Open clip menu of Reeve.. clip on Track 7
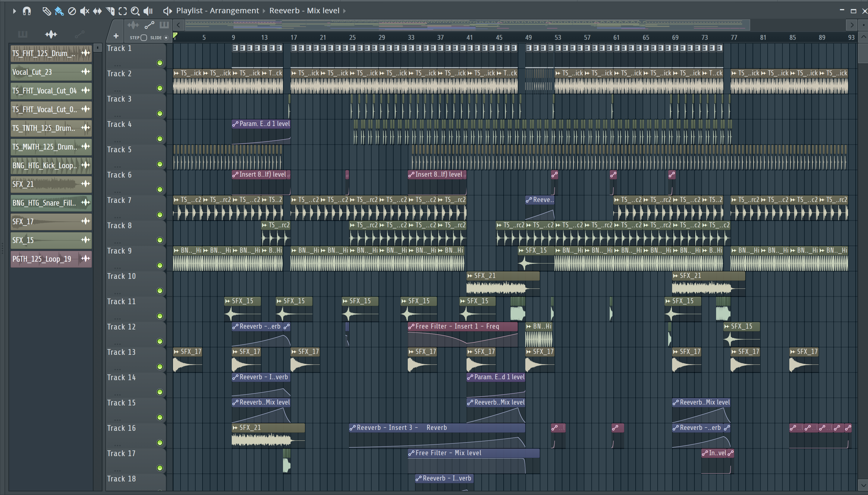868x495 pixels. [529, 200]
